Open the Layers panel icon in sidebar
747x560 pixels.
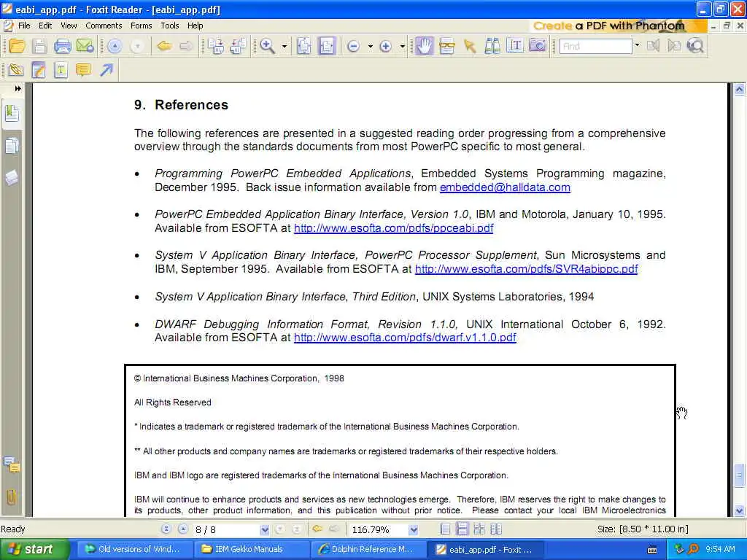pos(12,178)
